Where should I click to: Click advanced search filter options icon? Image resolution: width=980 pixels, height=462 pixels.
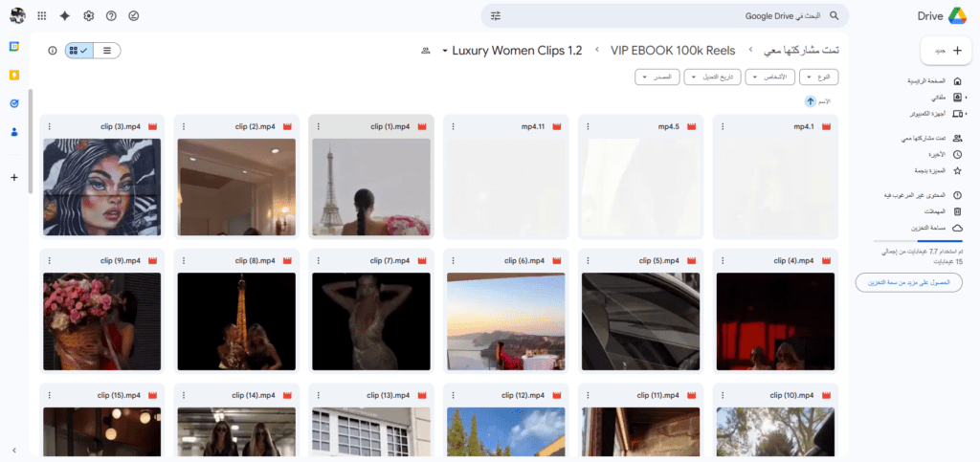pos(496,16)
